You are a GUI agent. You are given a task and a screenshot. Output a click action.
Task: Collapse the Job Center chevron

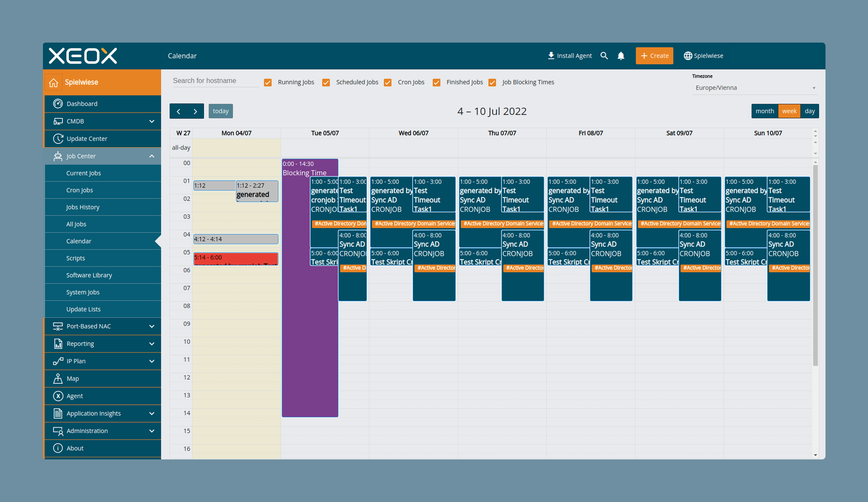151,156
